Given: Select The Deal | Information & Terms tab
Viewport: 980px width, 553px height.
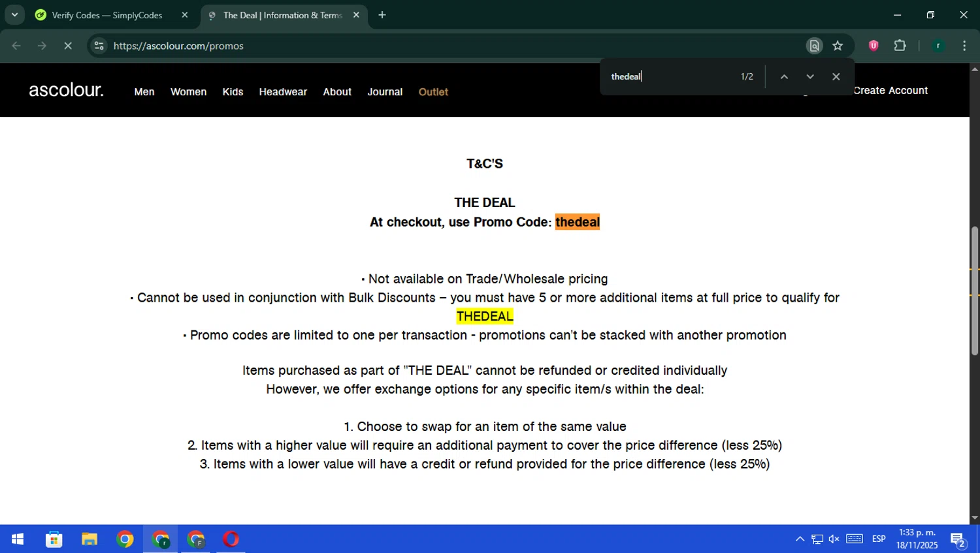Looking at the screenshot, I should (x=284, y=15).
